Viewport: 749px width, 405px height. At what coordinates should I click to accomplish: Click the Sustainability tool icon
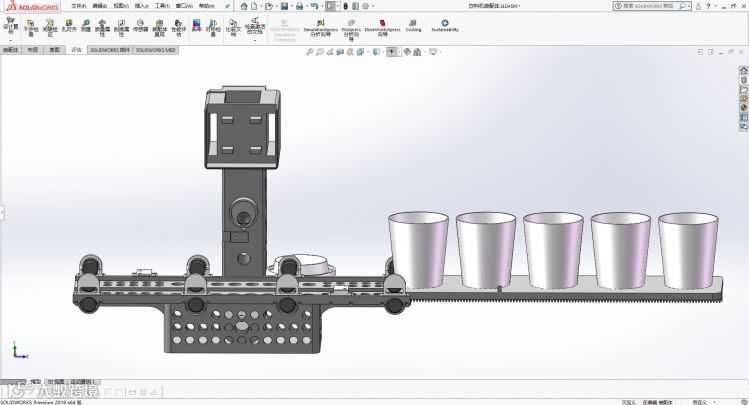click(445, 26)
